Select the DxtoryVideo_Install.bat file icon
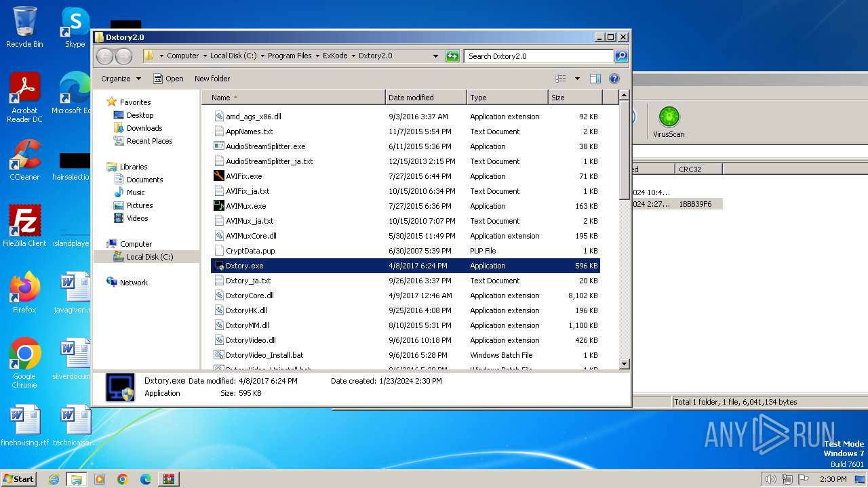Viewport: 868px width, 488px height. pyautogui.click(x=218, y=355)
